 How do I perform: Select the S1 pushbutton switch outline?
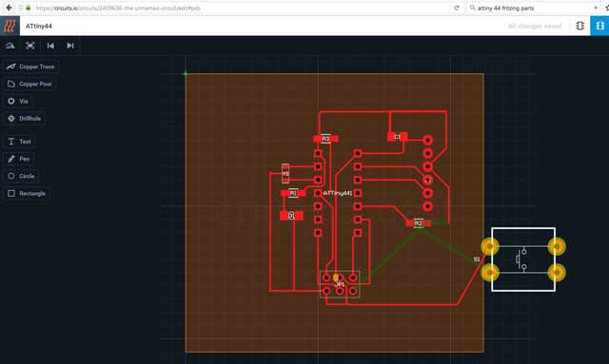click(523, 259)
